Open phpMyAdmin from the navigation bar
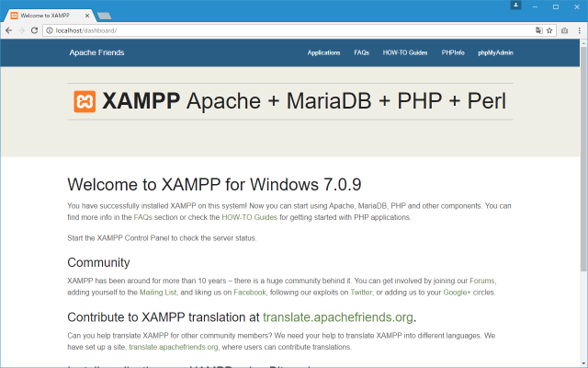Viewport: 588px width, 368px height. [x=495, y=52]
